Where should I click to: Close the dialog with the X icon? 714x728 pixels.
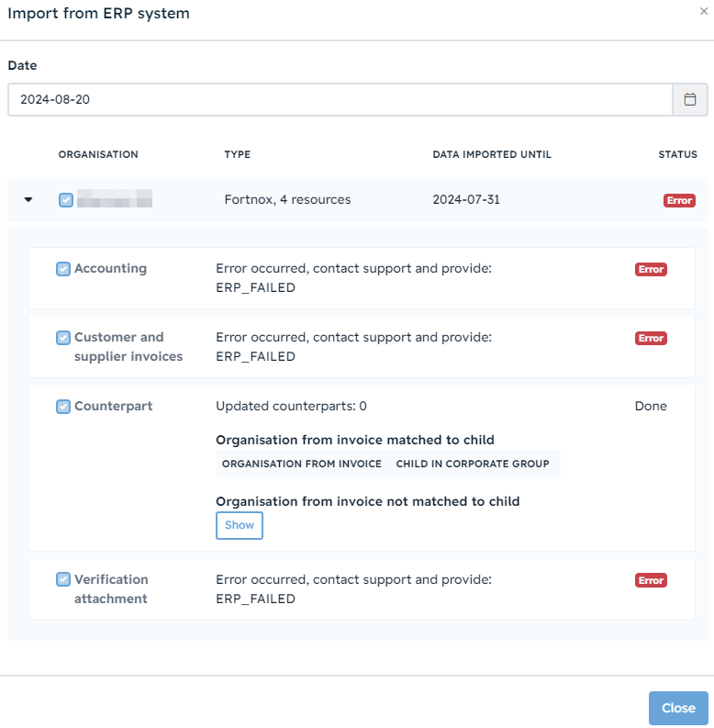point(704,12)
